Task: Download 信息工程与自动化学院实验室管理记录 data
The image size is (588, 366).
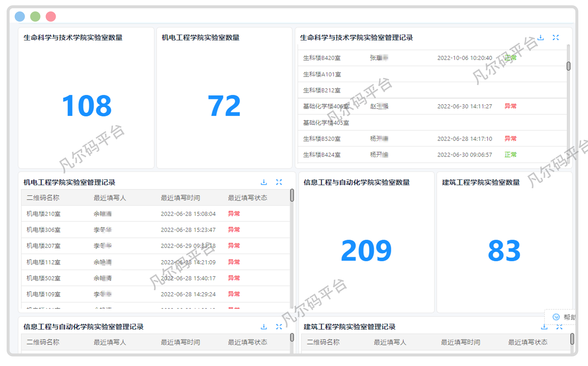Action: (x=264, y=327)
